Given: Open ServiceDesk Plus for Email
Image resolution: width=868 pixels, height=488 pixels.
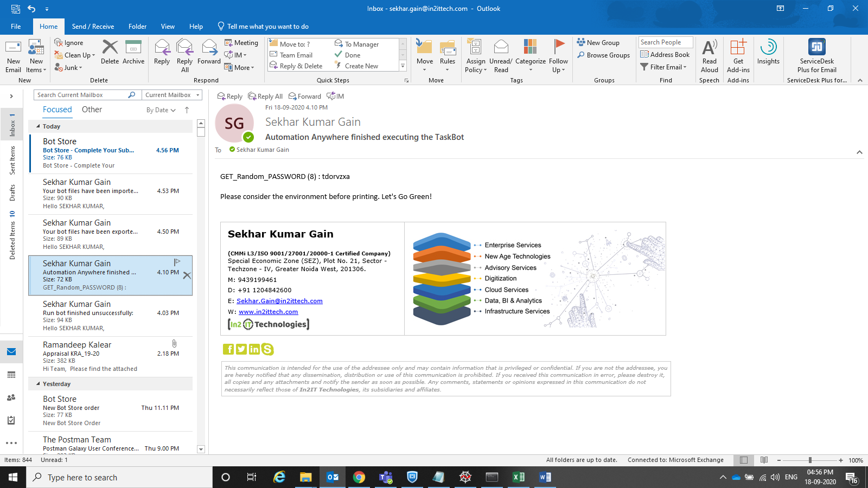Looking at the screenshot, I should pyautogui.click(x=816, y=56).
